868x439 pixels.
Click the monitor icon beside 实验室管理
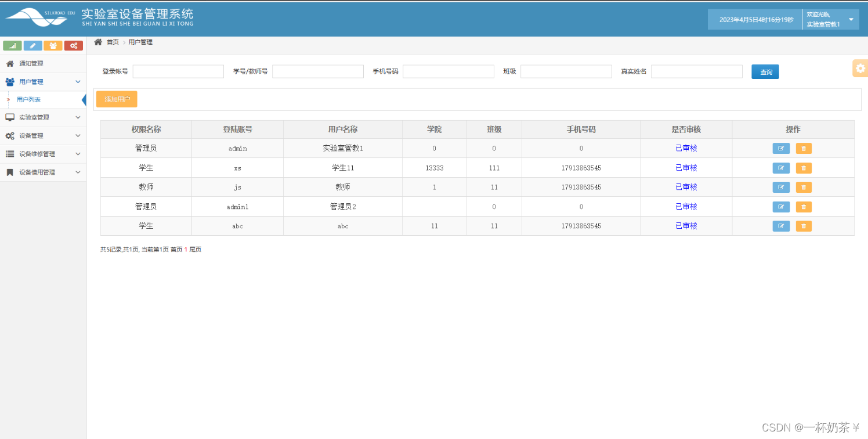click(10, 117)
